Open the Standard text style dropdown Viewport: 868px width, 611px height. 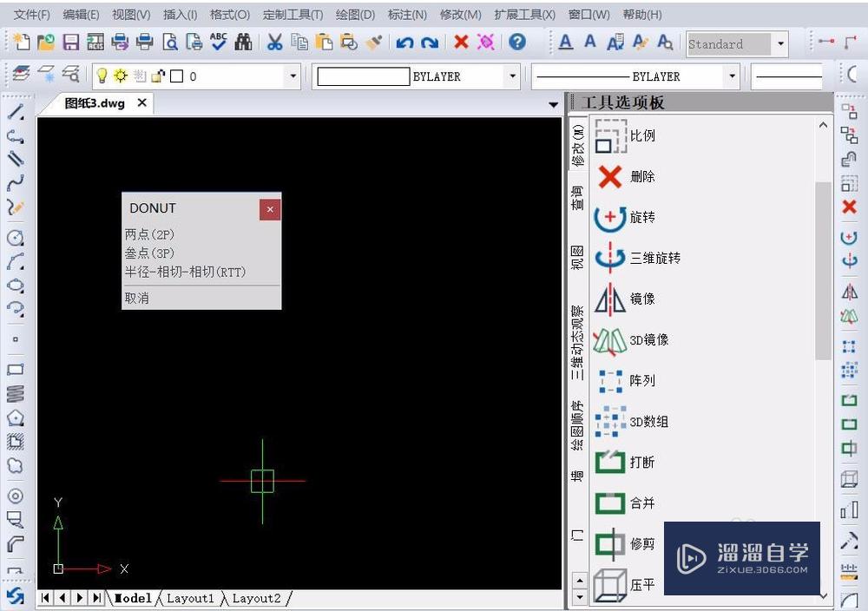[x=780, y=43]
